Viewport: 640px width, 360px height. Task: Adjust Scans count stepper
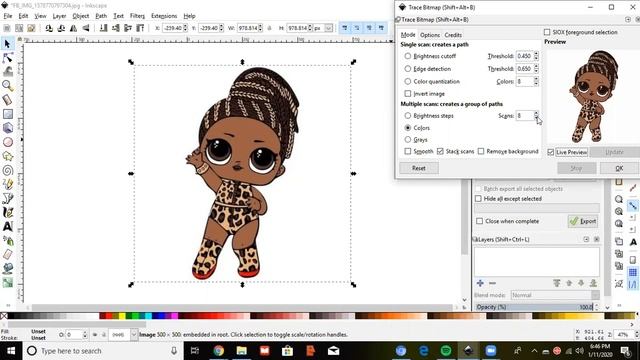click(x=536, y=116)
